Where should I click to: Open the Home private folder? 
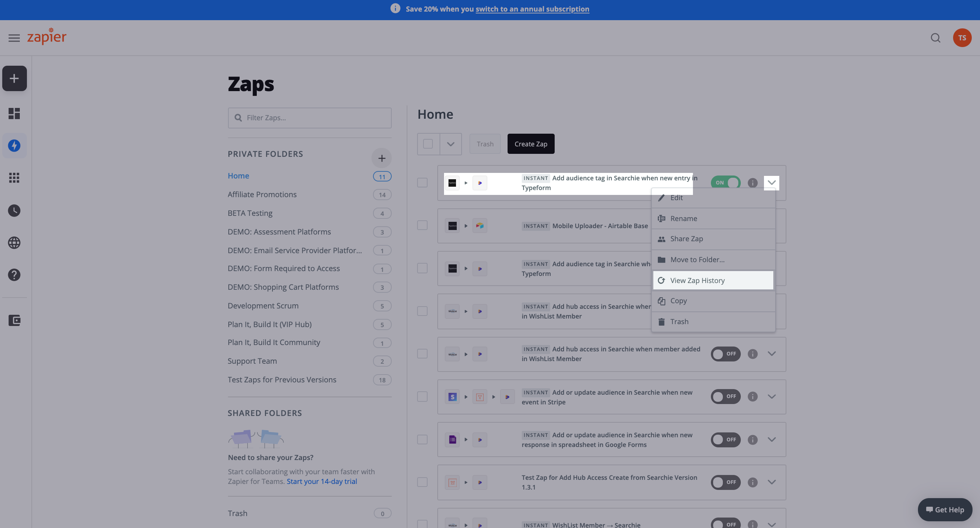tap(238, 176)
